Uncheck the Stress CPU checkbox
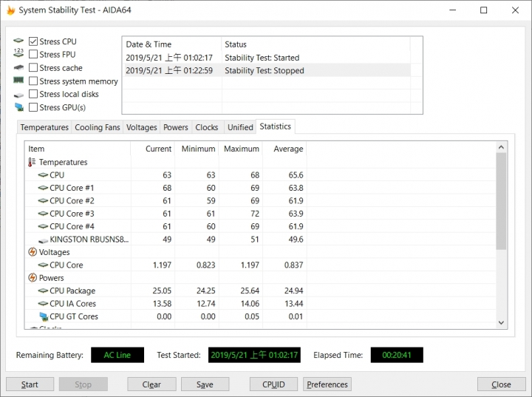532x397 pixels. point(33,41)
